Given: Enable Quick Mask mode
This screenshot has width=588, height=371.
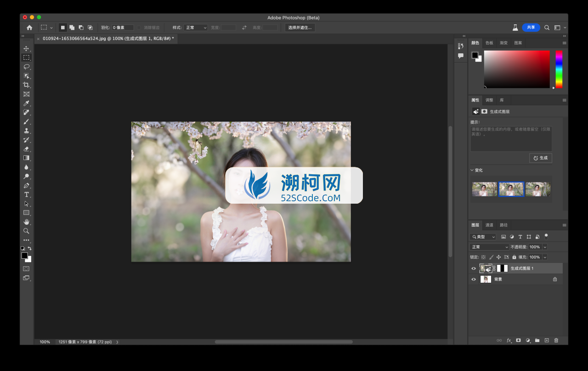Looking at the screenshot, I should pos(26,268).
